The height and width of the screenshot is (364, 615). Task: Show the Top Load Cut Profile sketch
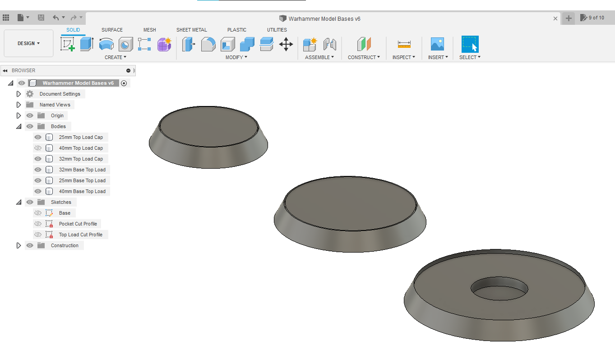(x=38, y=235)
